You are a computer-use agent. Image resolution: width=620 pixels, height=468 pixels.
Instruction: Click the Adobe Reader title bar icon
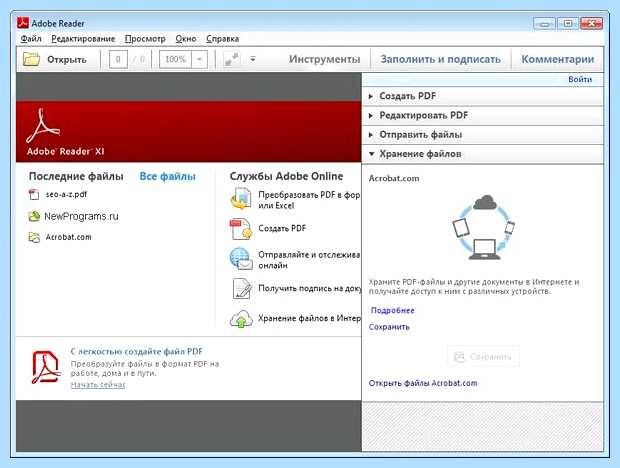coord(23,23)
